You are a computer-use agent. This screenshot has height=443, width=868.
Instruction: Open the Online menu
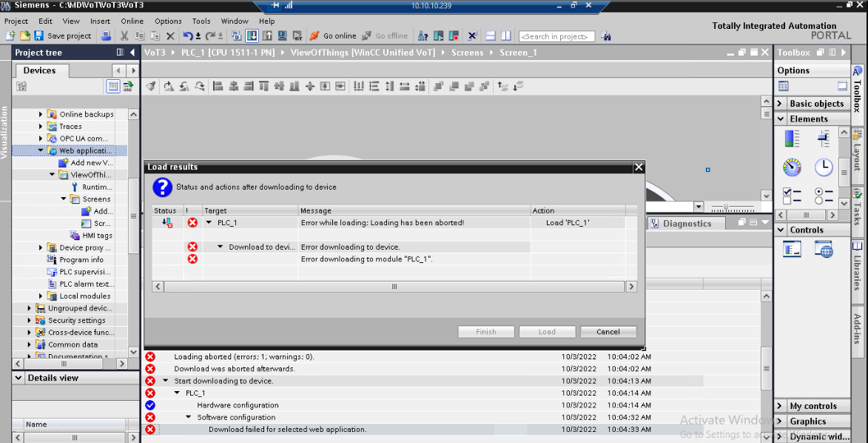pos(132,21)
